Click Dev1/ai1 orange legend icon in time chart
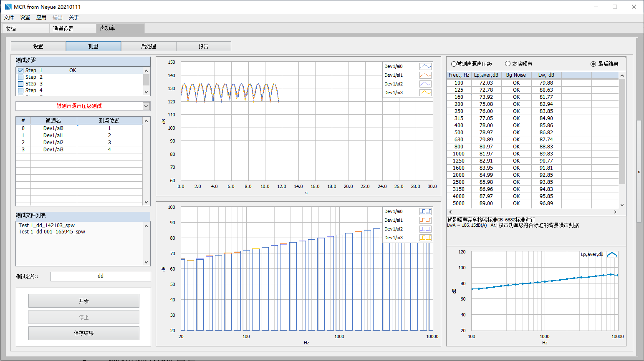This screenshot has height=361, width=644. [425, 75]
